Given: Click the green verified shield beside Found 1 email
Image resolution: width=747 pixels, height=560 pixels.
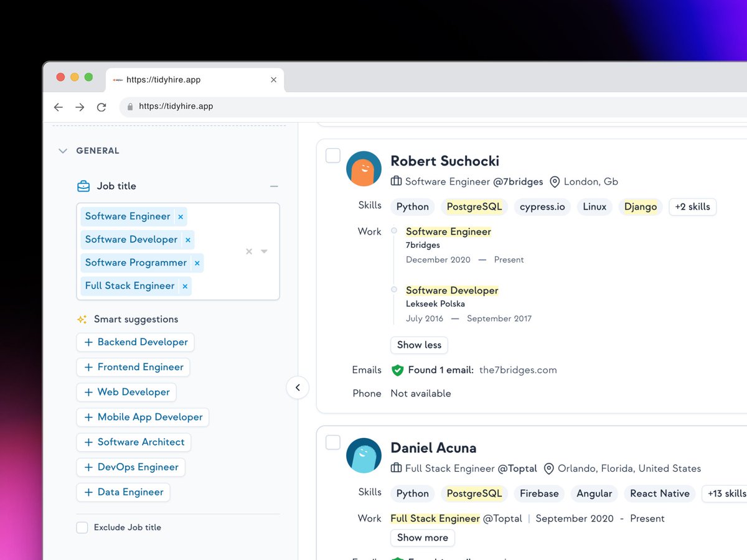Looking at the screenshot, I should [x=398, y=370].
